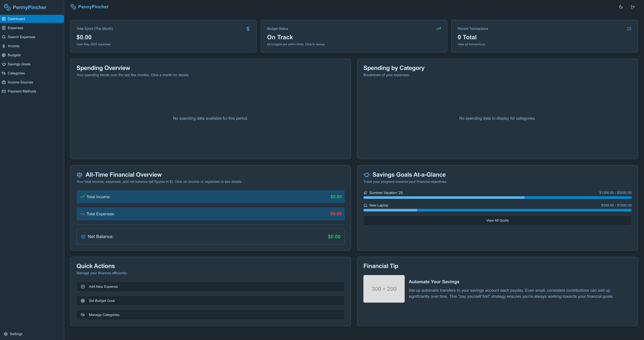644x340 pixels.
Task: Click View all transactions link
Action: 471,44
